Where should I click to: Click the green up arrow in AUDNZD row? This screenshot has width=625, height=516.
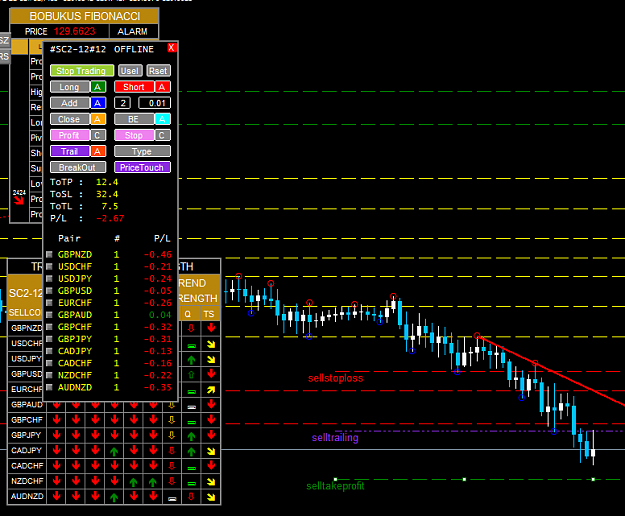[114, 497]
